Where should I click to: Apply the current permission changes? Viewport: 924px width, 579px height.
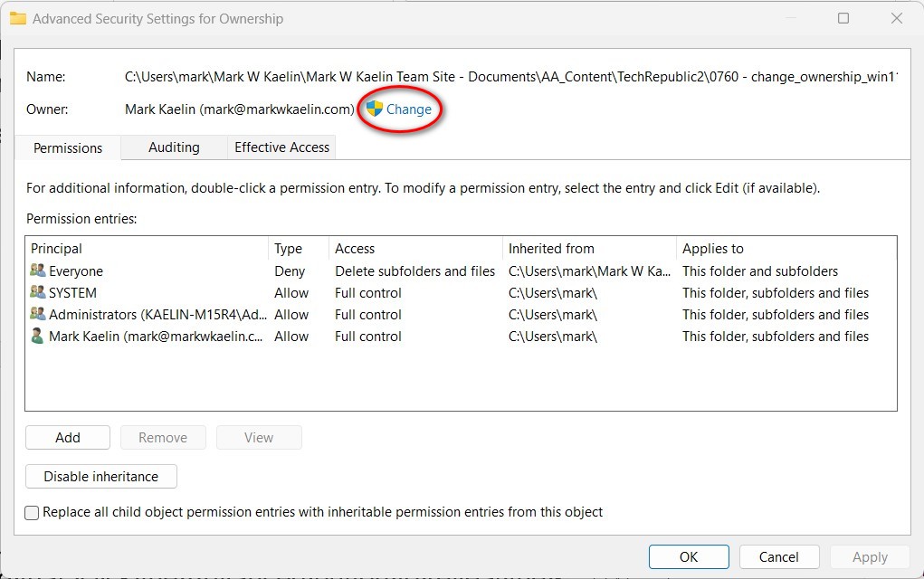pyautogui.click(x=869, y=556)
